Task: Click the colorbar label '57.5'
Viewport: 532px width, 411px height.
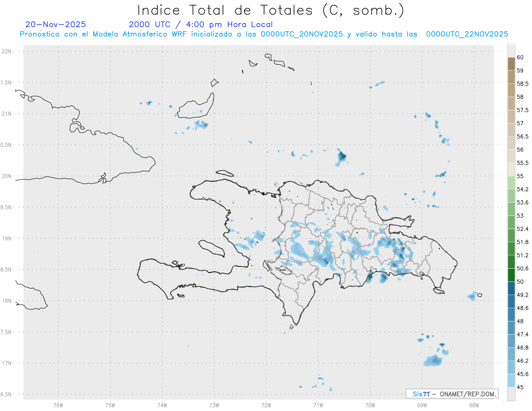Action: pyautogui.click(x=522, y=110)
